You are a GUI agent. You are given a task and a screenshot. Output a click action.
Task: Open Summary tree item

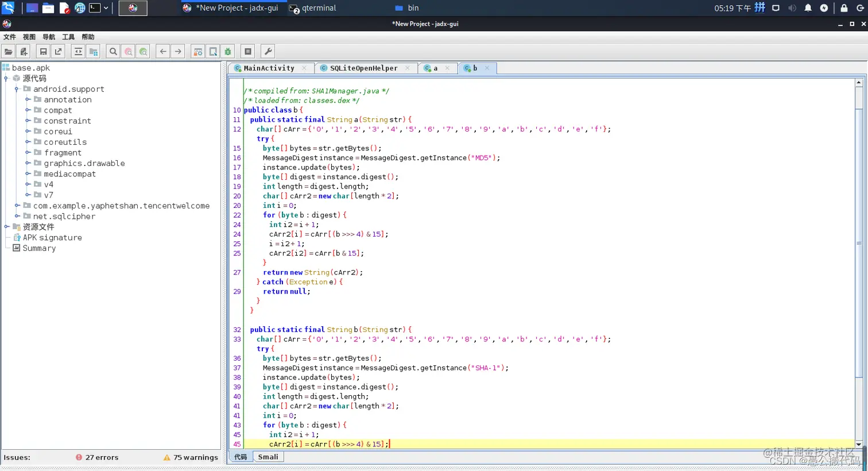34,248
